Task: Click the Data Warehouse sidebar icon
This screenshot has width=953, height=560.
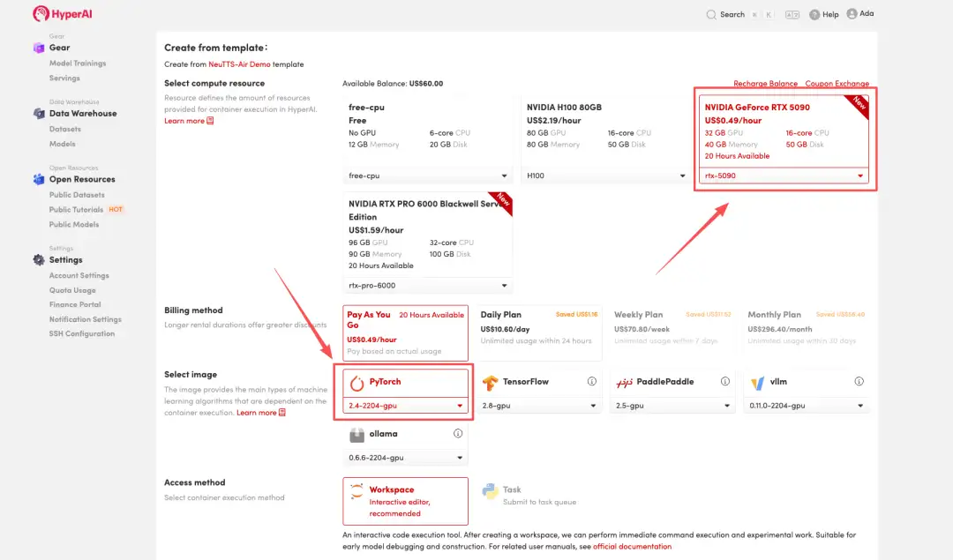Action: [39, 114]
